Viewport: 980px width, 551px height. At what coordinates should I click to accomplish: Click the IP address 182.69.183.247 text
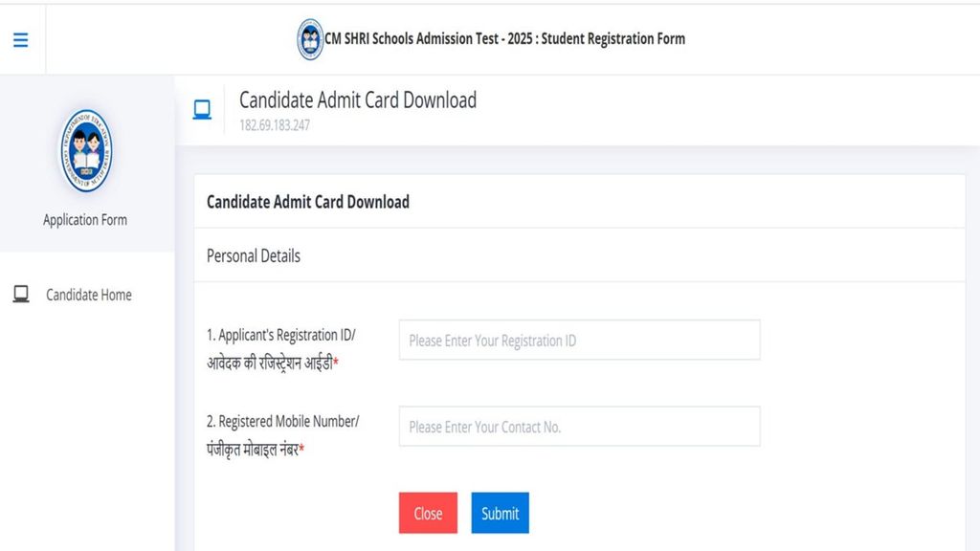tap(275, 125)
